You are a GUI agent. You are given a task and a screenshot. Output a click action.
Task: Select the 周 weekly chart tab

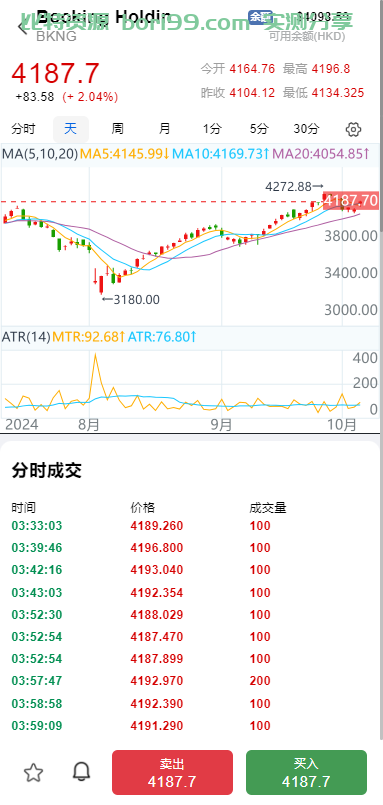118,129
